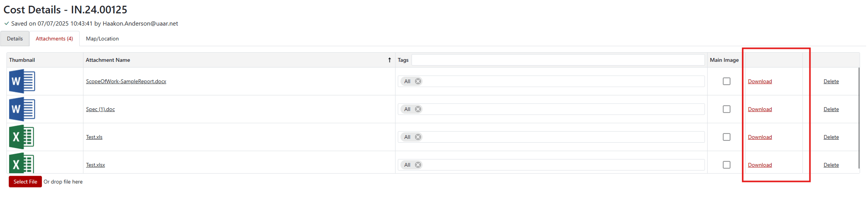
Task: Check Main Image for Spec (1).doc
Action: coord(727,109)
